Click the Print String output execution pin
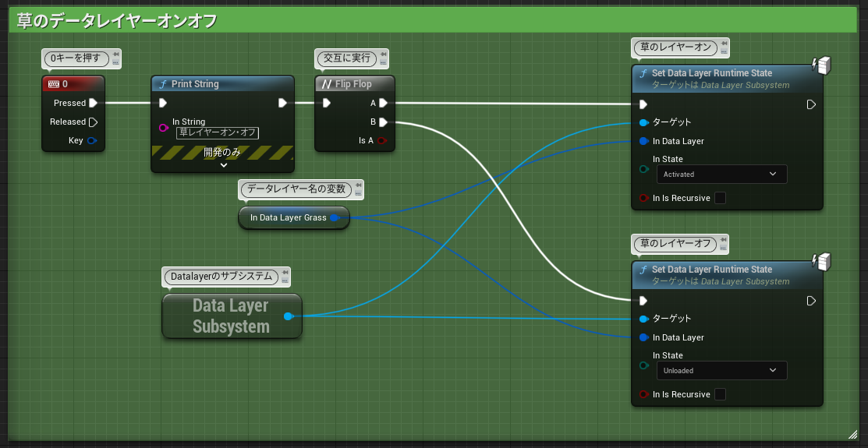This screenshot has width=868, height=448. click(282, 103)
